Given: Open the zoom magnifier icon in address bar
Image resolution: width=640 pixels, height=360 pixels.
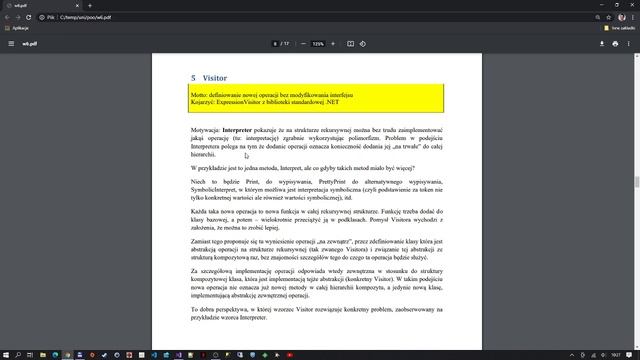Looking at the screenshot, I should (598, 18).
